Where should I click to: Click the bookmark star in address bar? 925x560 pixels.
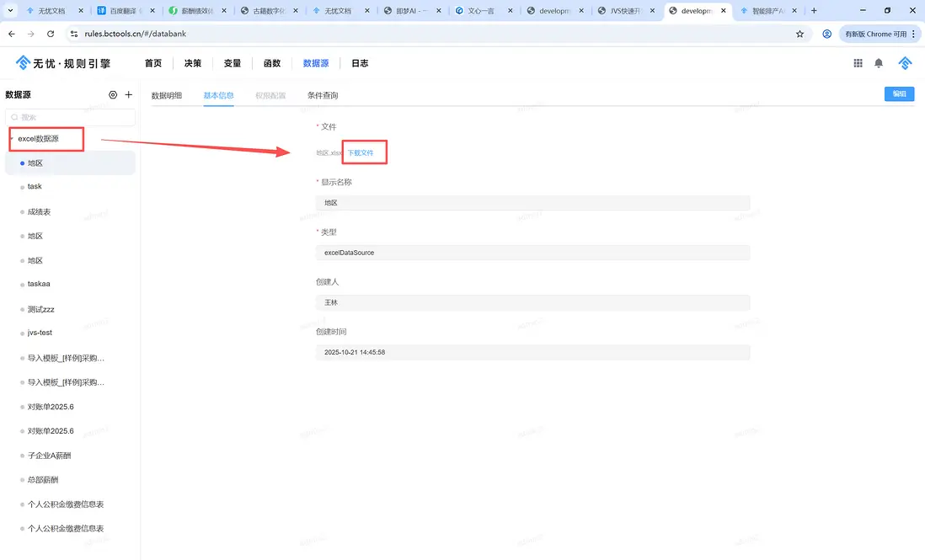pyautogui.click(x=799, y=34)
